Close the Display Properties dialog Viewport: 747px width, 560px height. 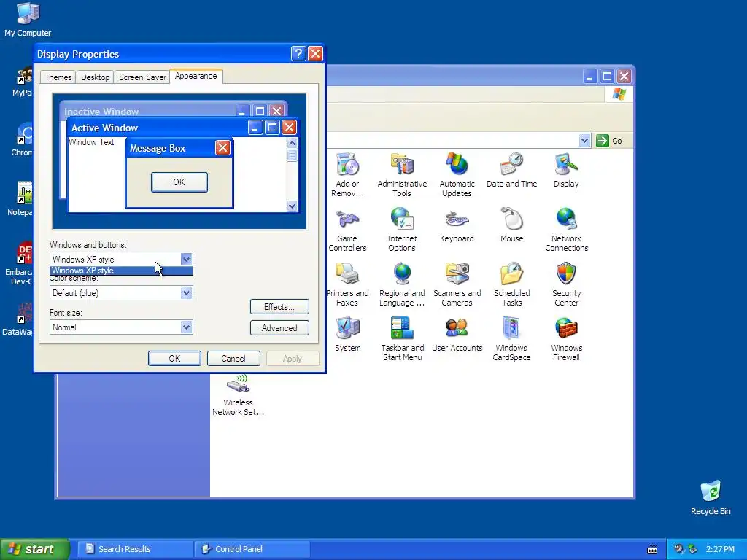(315, 54)
